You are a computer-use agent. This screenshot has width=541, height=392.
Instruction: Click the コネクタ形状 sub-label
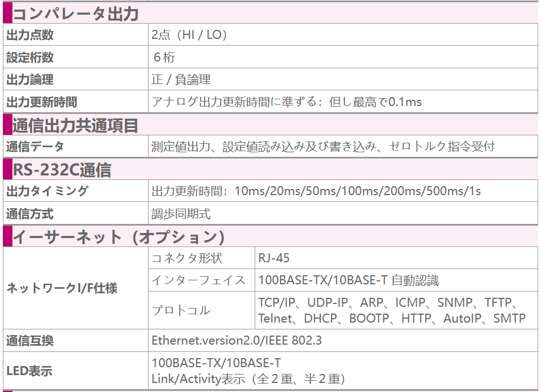click(187, 258)
